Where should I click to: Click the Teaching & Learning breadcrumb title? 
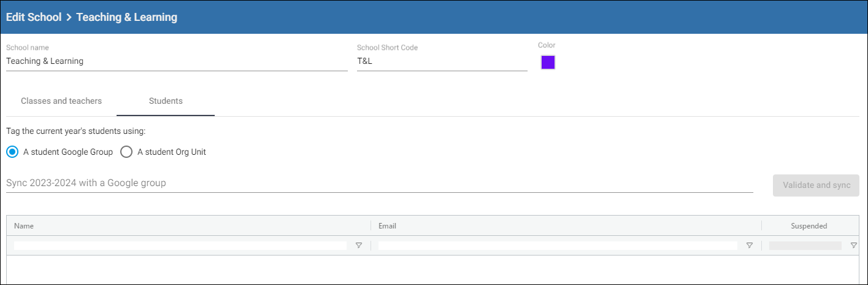tap(127, 17)
